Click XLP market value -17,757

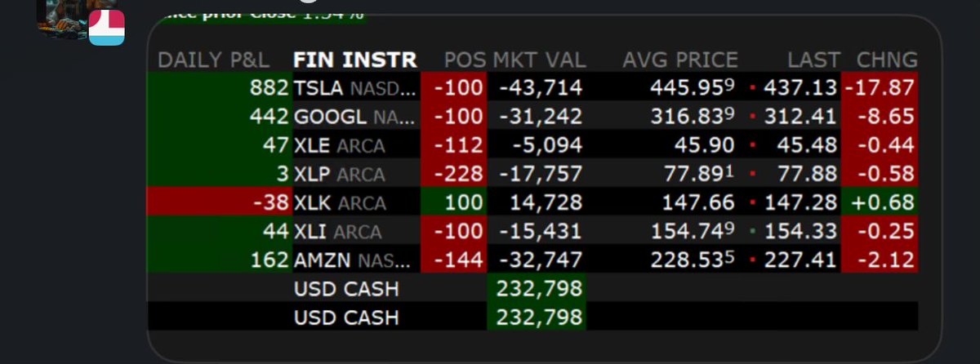pyautogui.click(x=541, y=173)
